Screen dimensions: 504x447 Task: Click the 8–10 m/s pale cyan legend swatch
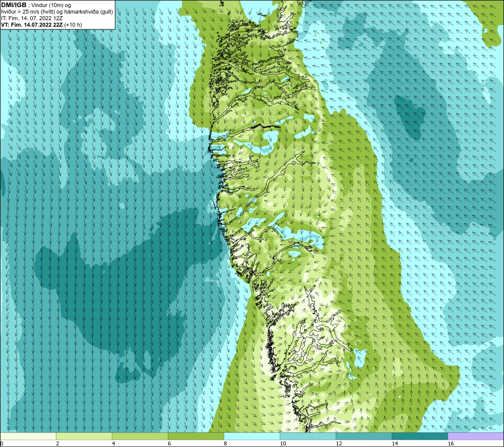(251, 436)
